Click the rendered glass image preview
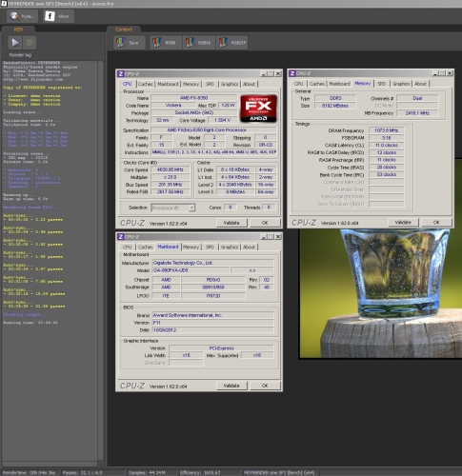462x476 pixels. 380,293
